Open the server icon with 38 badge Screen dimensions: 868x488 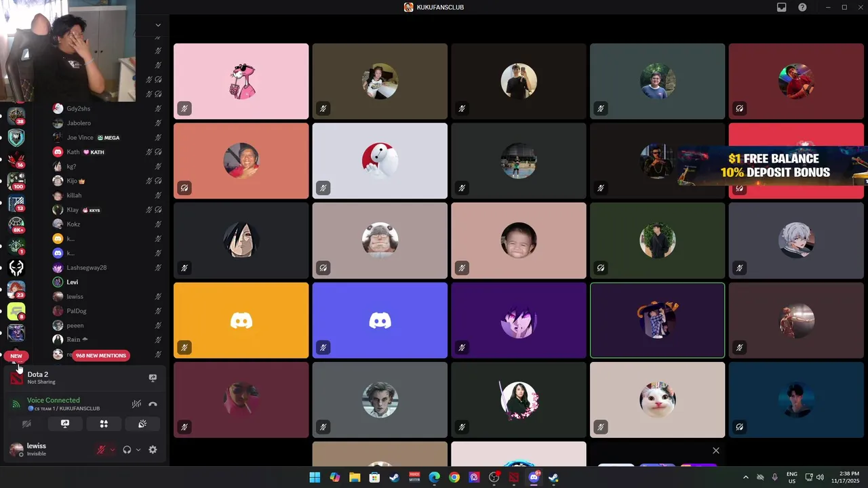click(16, 116)
